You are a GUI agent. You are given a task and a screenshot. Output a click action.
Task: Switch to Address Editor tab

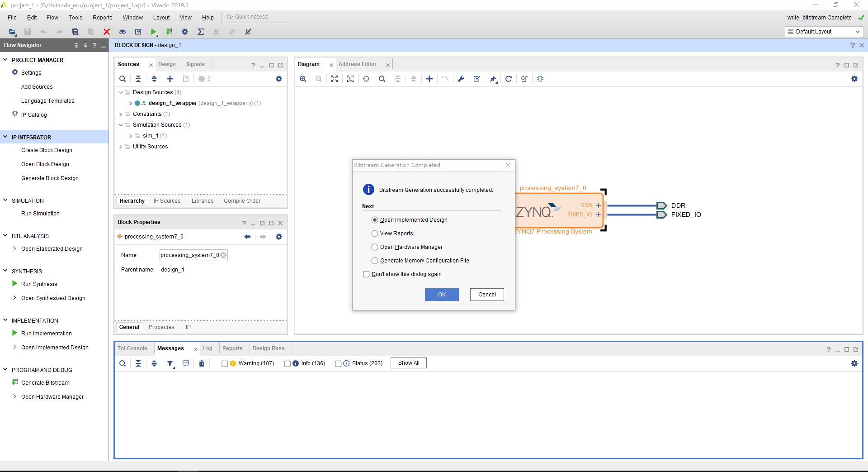click(x=357, y=64)
